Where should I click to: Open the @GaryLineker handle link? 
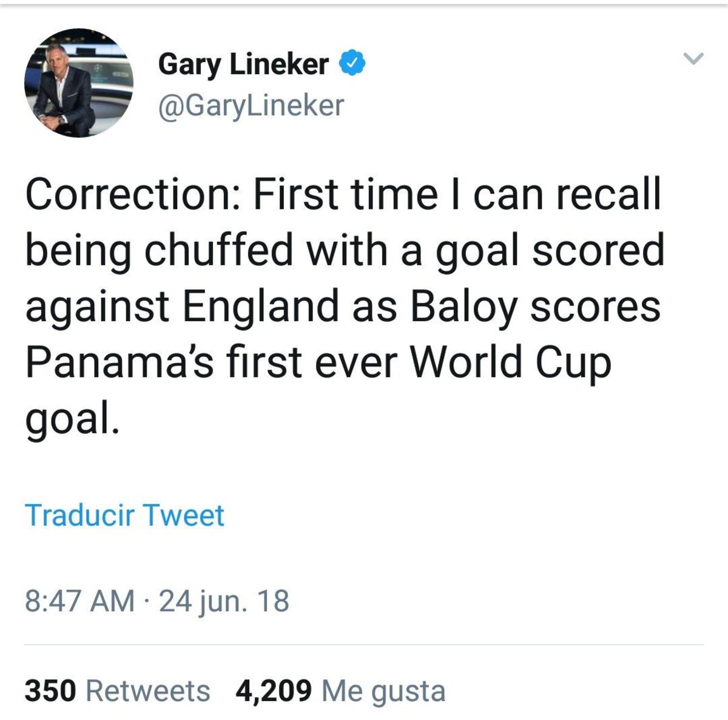251,105
